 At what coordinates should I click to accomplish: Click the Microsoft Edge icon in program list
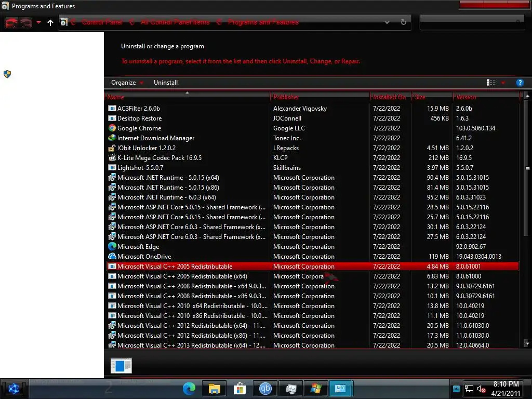click(x=112, y=246)
